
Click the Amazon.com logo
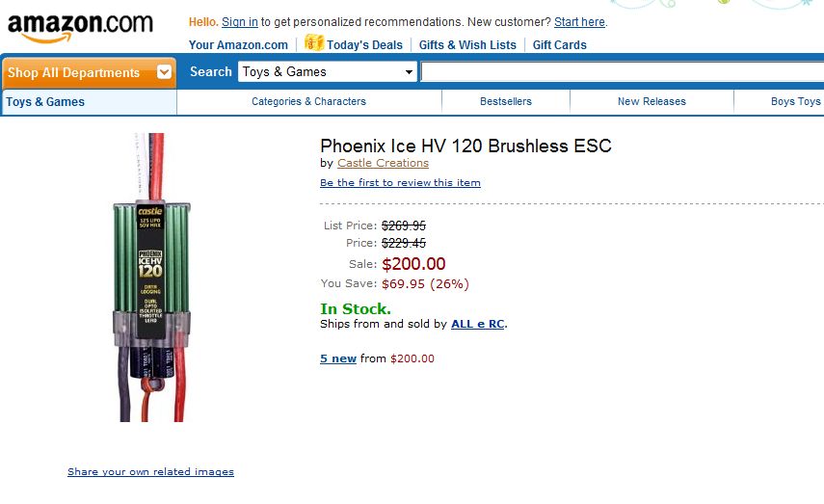(80, 28)
